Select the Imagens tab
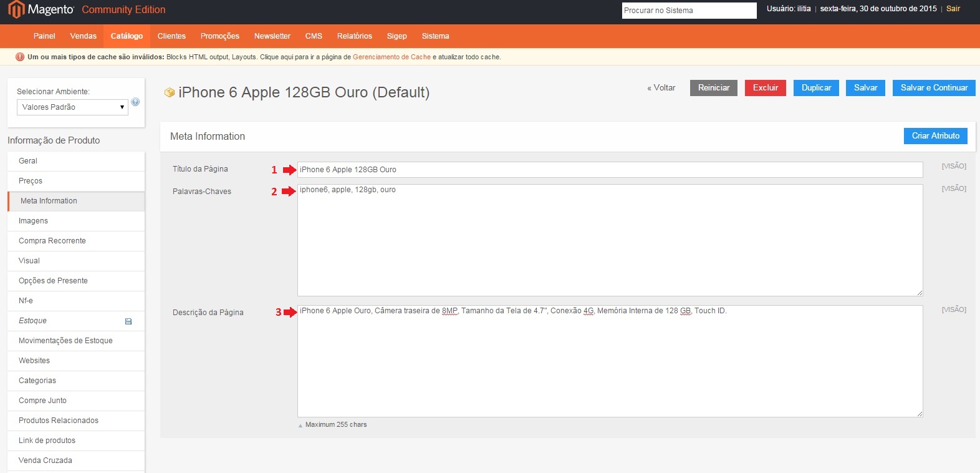The width and height of the screenshot is (980, 473). click(x=76, y=221)
